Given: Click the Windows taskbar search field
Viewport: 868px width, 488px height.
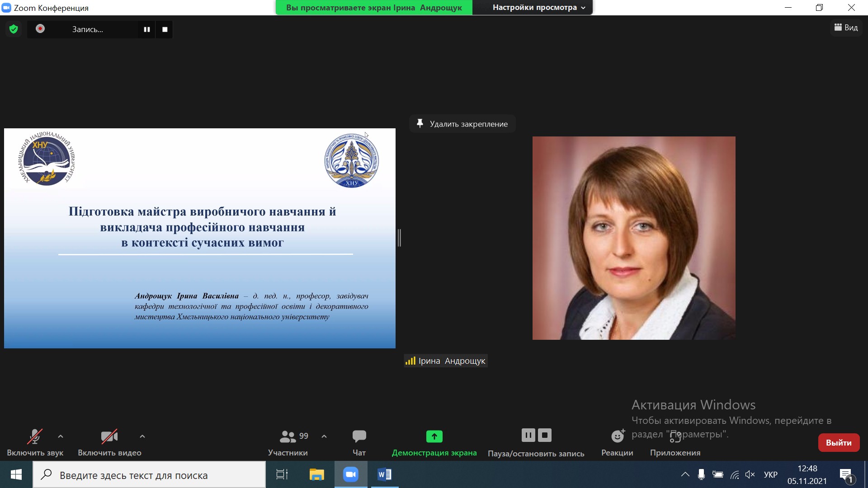Looking at the screenshot, I should (x=149, y=475).
